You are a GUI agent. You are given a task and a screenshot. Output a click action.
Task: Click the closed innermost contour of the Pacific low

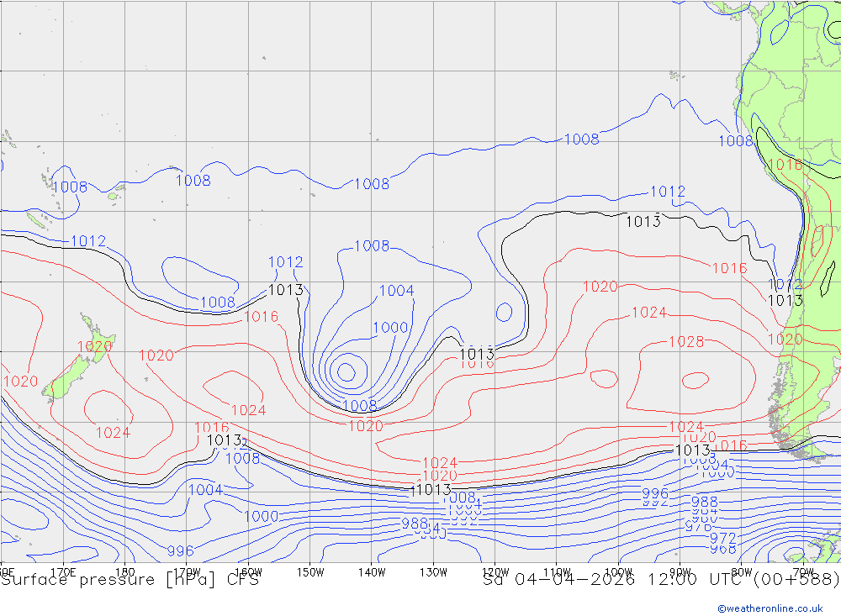[x=346, y=371]
